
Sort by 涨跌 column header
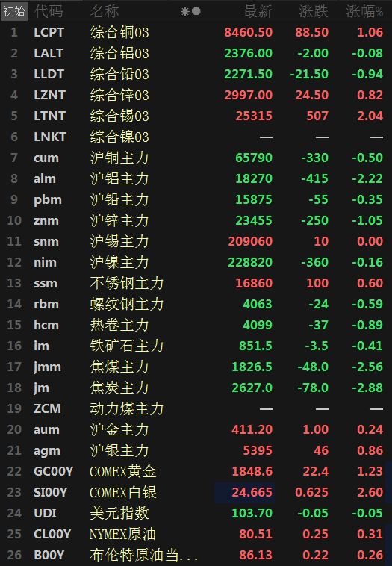(x=314, y=11)
